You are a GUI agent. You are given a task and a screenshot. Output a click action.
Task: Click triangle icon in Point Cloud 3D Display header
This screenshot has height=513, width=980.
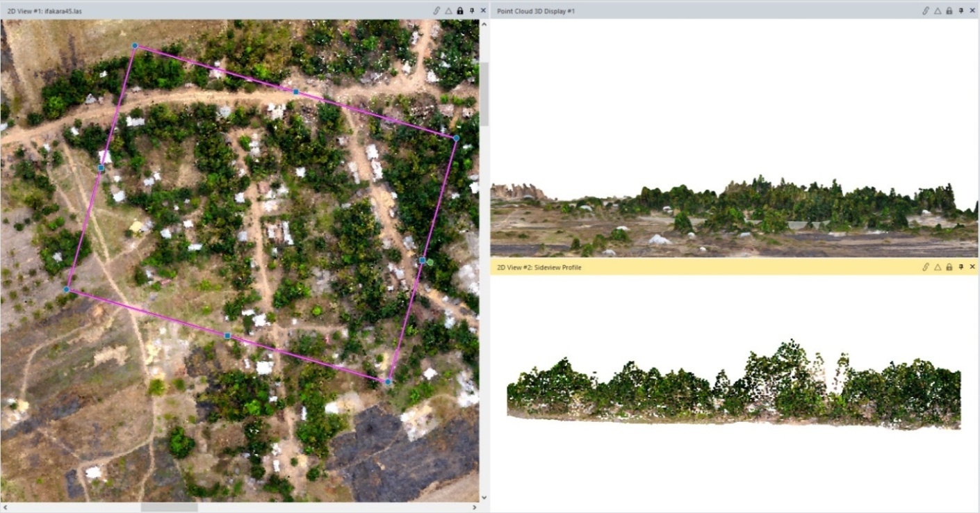[x=937, y=10]
